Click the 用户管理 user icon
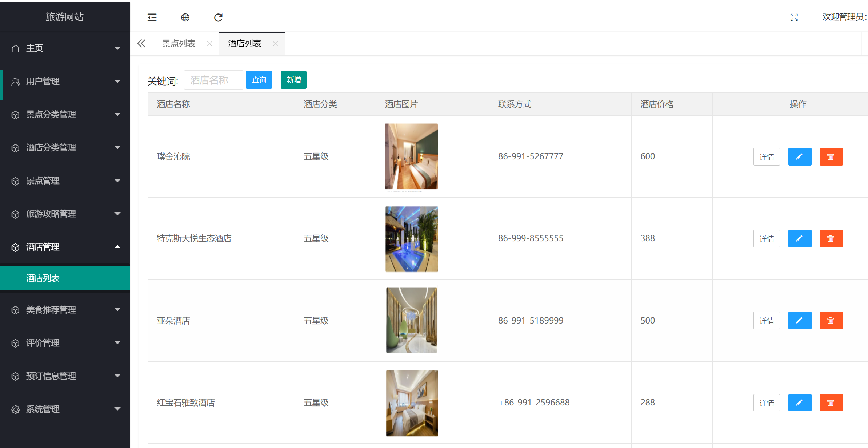 (x=15, y=82)
